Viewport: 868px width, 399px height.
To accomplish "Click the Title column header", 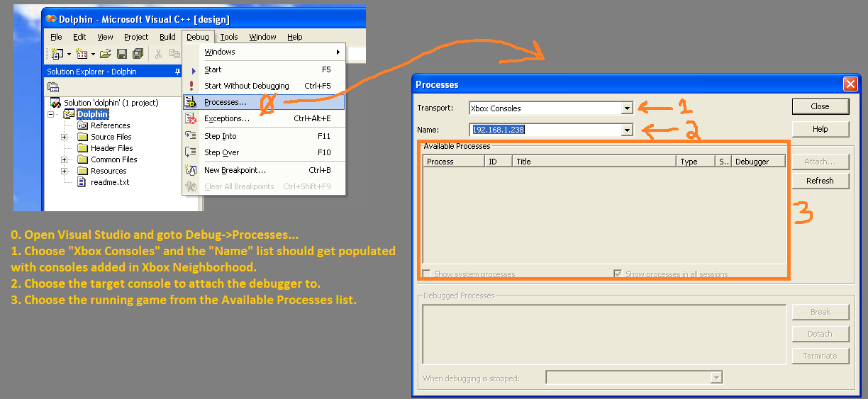I will coord(594,162).
